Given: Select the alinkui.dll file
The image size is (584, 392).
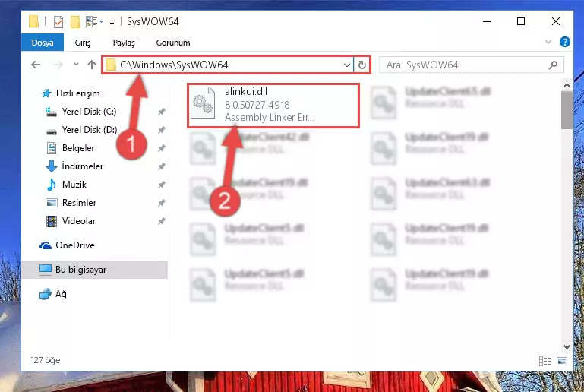Looking at the screenshot, I should (x=273, y=106).
